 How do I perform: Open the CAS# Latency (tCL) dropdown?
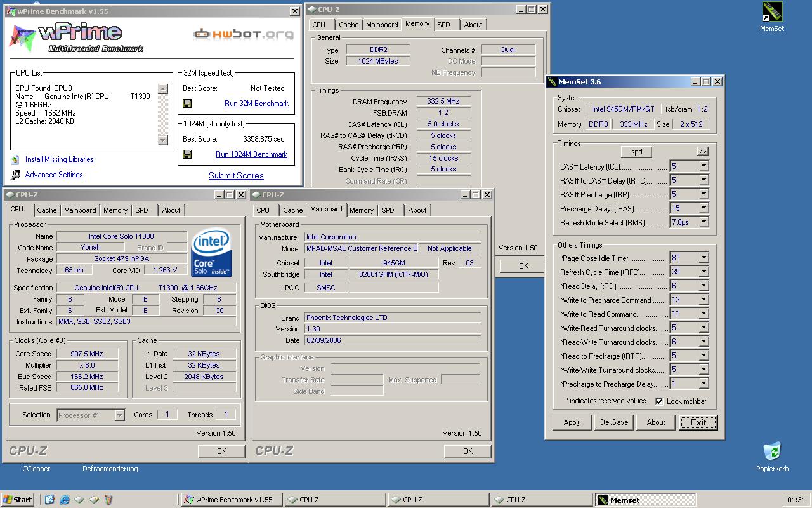click(x=703, y=166)
